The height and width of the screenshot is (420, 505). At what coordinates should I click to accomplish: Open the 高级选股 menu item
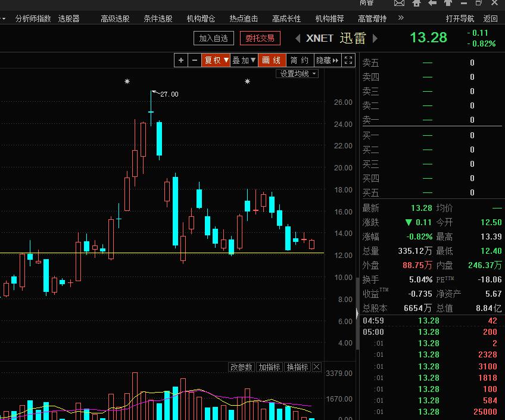tap(115, 18)
